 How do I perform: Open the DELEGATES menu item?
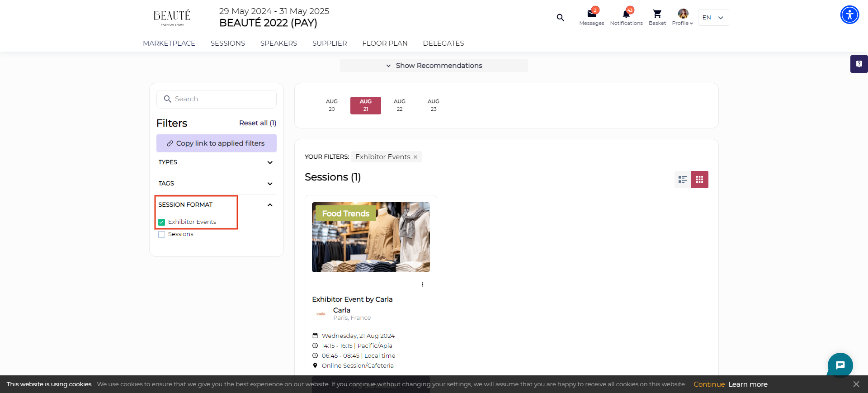pyautogui.click(x=443, y=43)
